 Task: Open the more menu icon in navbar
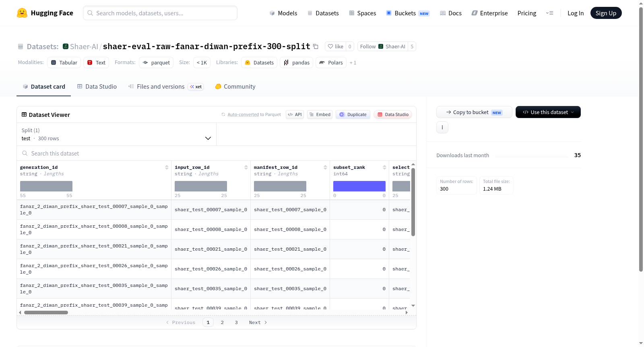click(x=549, y=13)
